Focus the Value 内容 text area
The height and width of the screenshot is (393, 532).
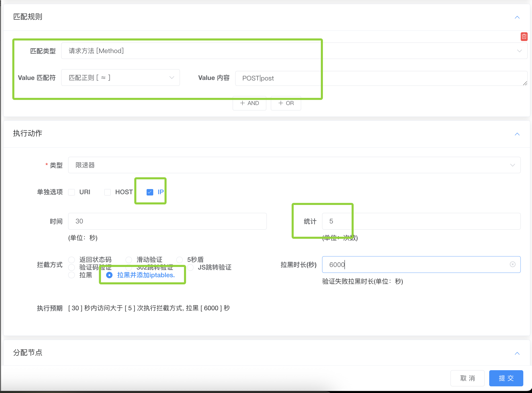coord(381,78)
